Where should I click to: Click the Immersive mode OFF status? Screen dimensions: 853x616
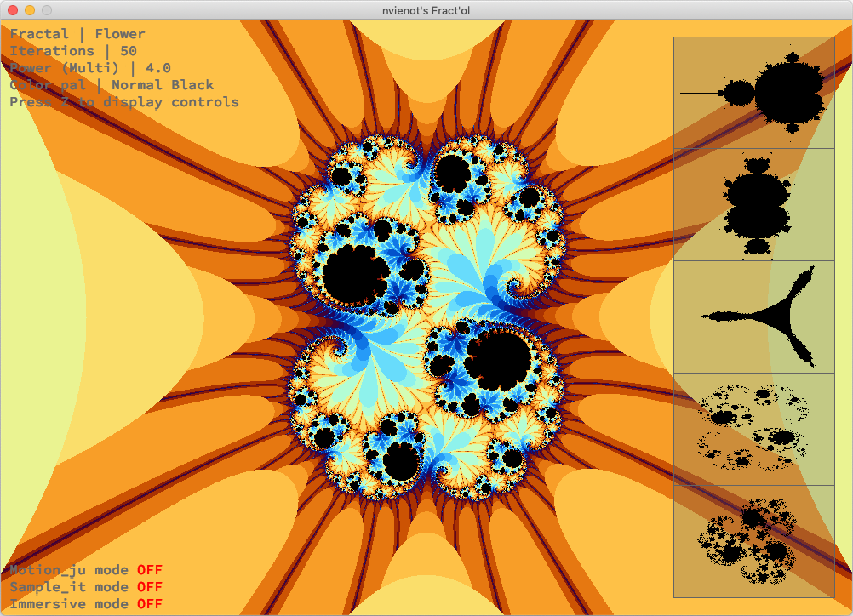click(86, 604)
